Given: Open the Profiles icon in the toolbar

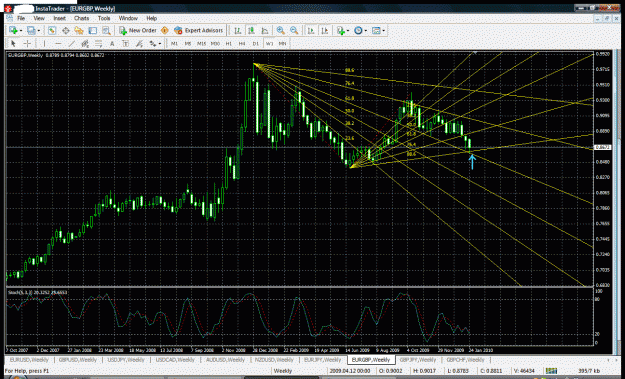Looking at the screenshot, I should tap(31, 30).
